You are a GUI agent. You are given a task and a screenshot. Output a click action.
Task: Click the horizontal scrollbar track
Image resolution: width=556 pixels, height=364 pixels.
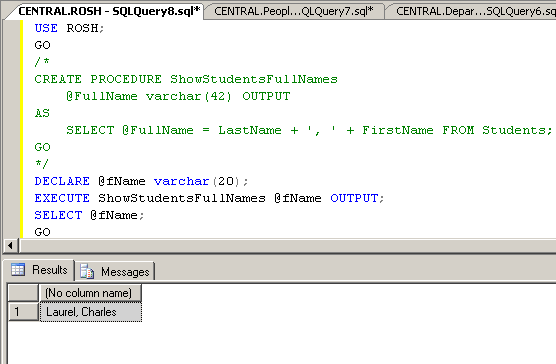pos(288,245)
